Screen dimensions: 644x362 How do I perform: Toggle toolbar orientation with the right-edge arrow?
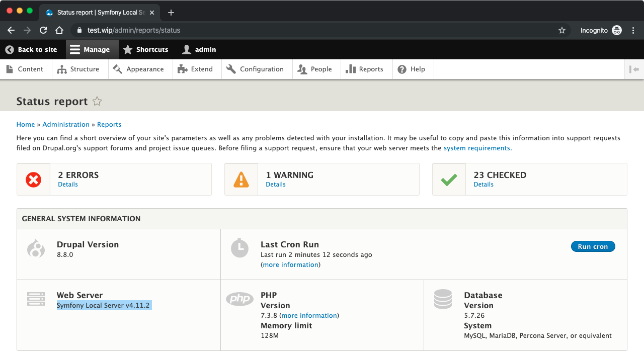(x=634, y=69)
